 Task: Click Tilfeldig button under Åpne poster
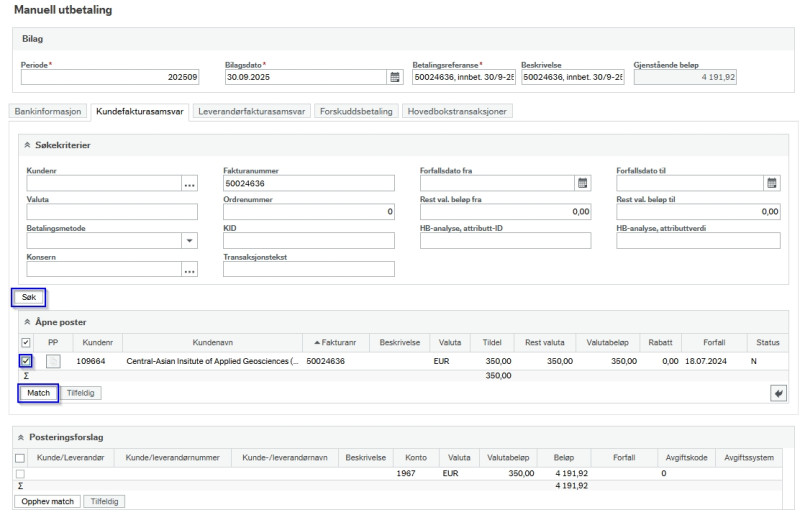click(81, 393)
